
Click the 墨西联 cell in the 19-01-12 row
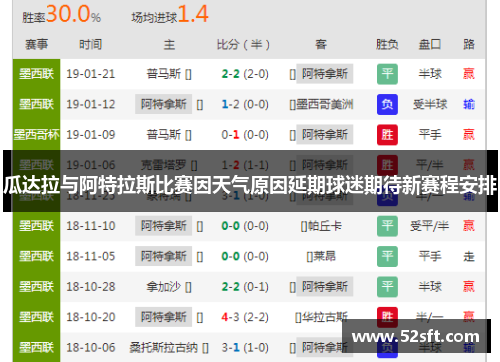tap(37, 104)
